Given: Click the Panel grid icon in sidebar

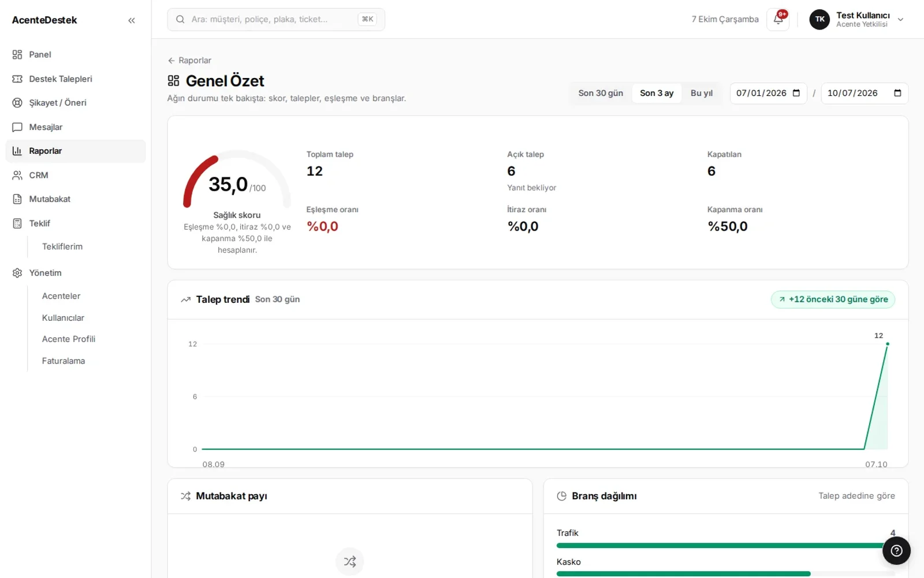Looking at the screenshot, I should tap(17, 54).
